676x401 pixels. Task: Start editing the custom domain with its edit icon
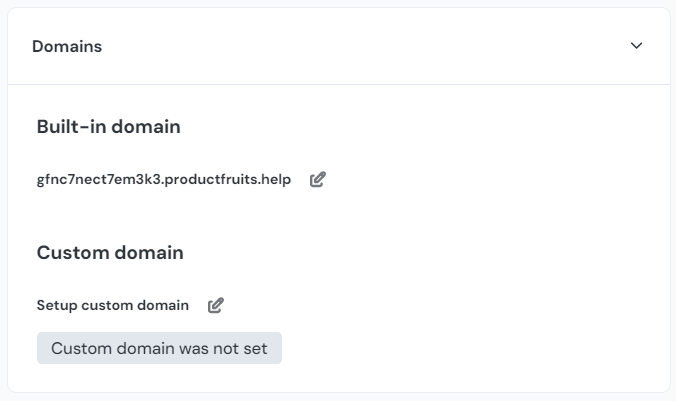tap(216, 306)
